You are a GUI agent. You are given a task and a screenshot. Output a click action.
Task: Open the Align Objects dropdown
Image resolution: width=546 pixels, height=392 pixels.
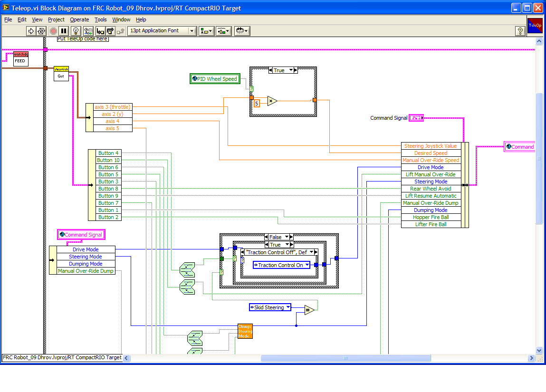click(x=207, y=31)
